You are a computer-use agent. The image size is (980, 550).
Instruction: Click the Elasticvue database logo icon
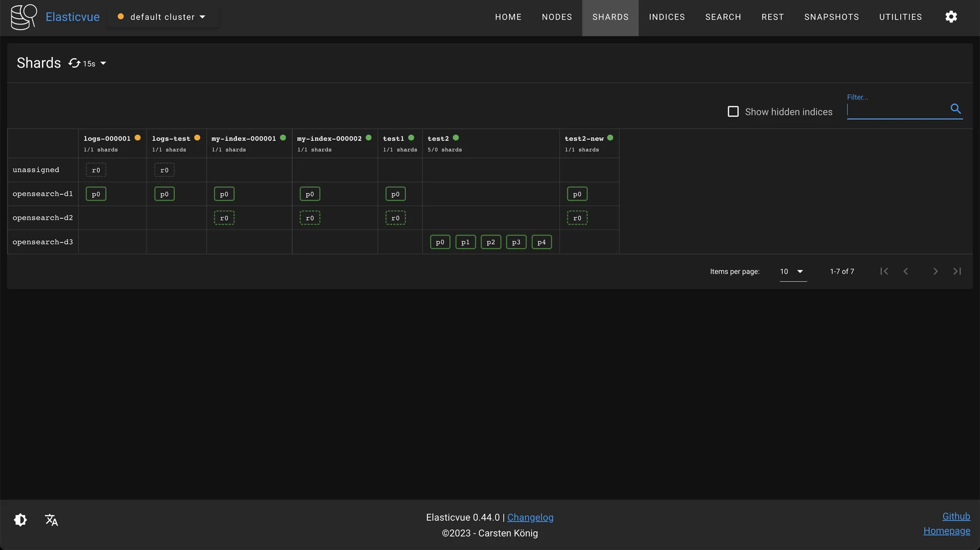click(24, 17)
